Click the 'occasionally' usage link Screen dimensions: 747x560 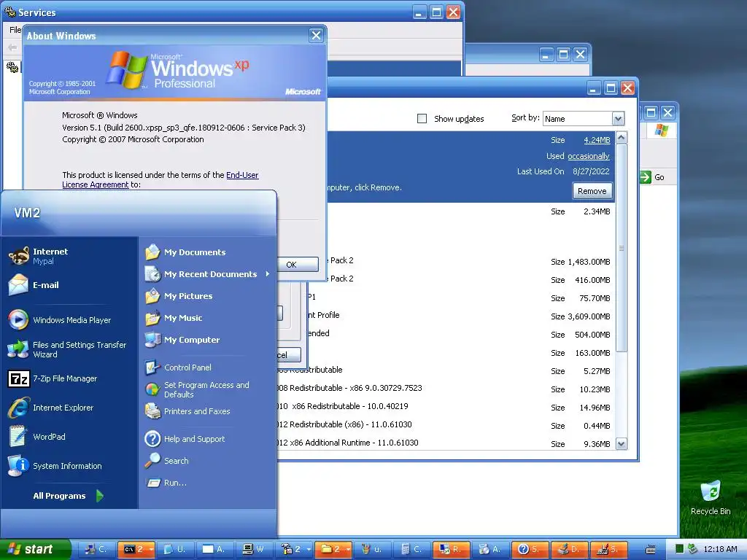[589, 156]
